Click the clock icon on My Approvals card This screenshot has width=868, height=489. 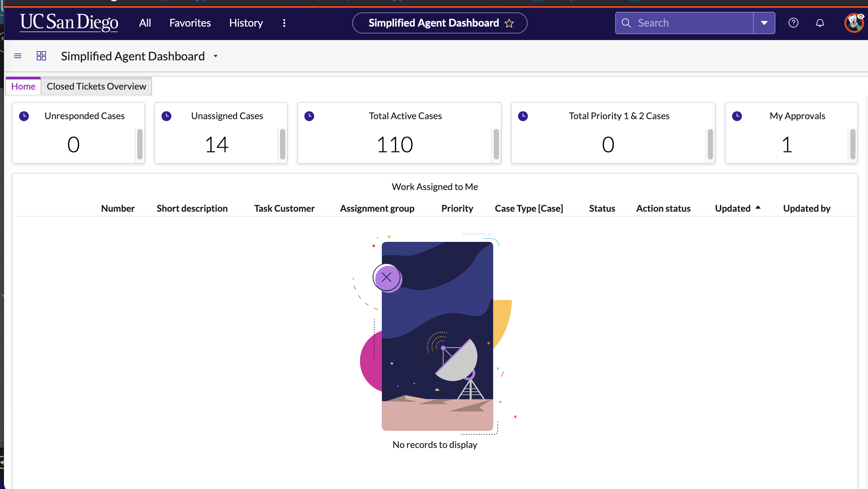click(x=737, y=116)
